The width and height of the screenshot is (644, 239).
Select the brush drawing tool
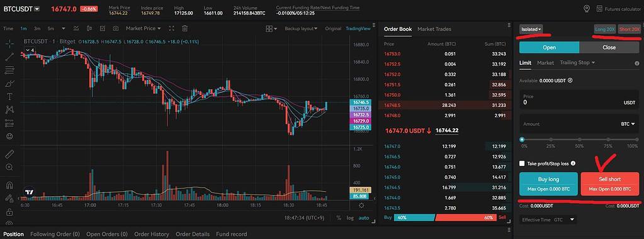click(9, 84)
